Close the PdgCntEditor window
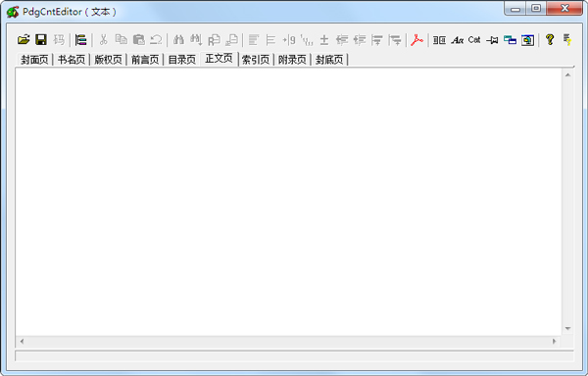 click(x=564, y=8)
